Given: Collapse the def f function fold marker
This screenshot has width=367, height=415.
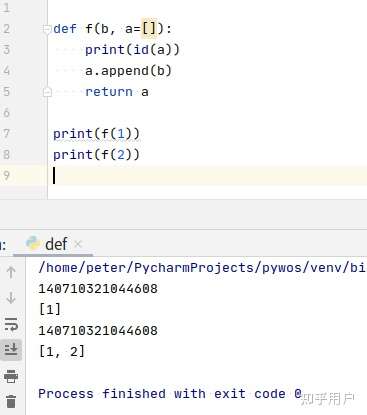Looking at the screenshot, I should point(47,29).
